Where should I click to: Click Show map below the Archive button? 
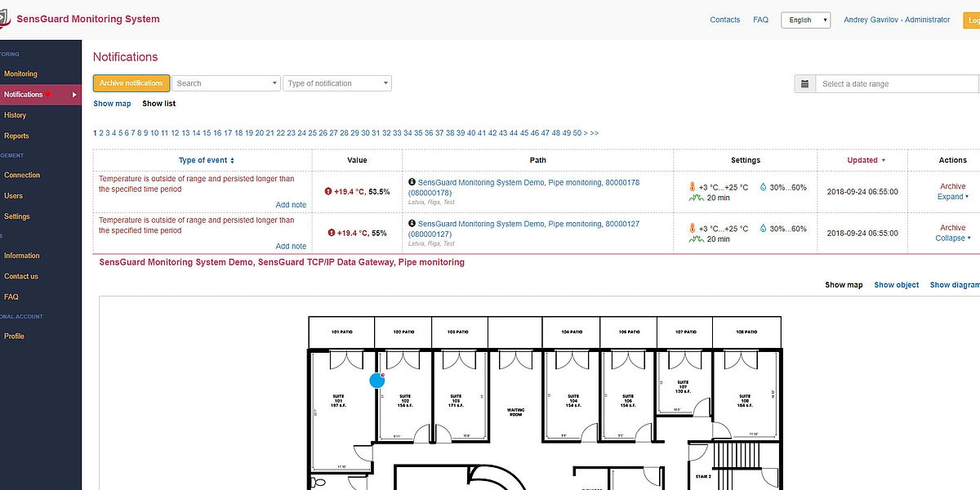pos(112,104)
